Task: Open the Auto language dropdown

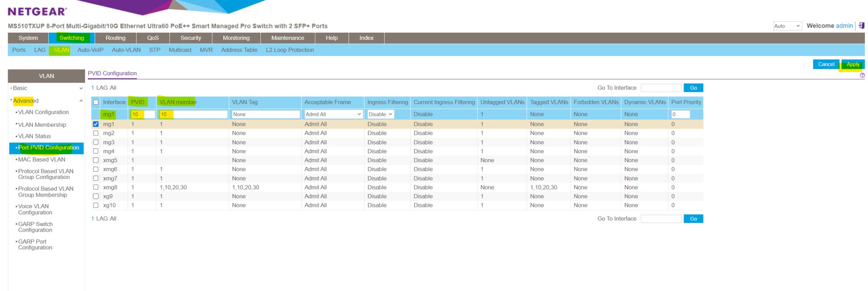Action: pyautogui.click(x=787, y=26)
